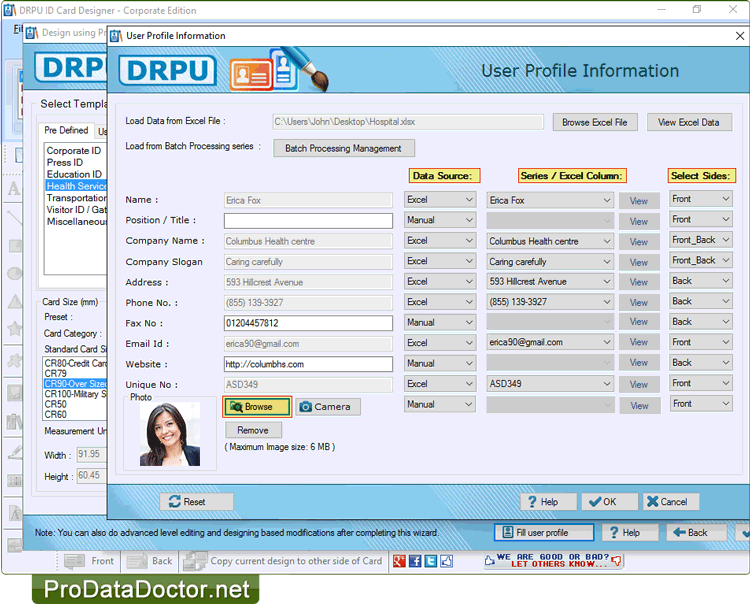Select Miscellaneous template category

[76, 222]
